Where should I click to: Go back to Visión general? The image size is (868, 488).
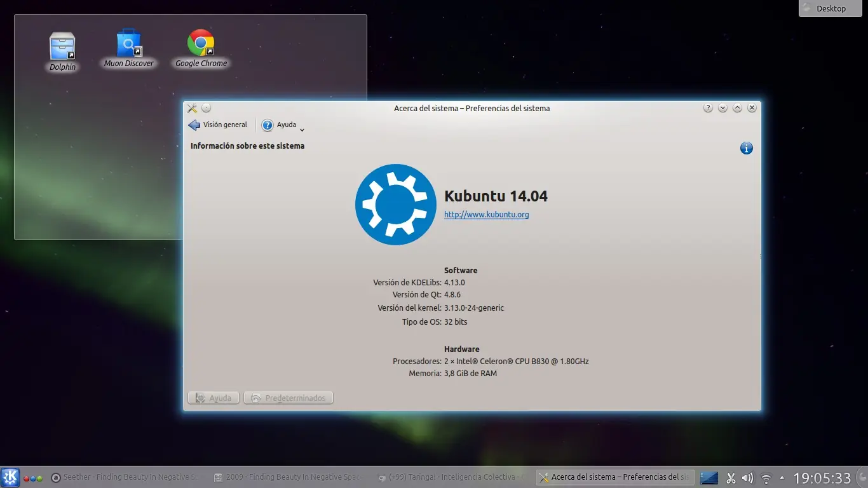coord(218,125)
